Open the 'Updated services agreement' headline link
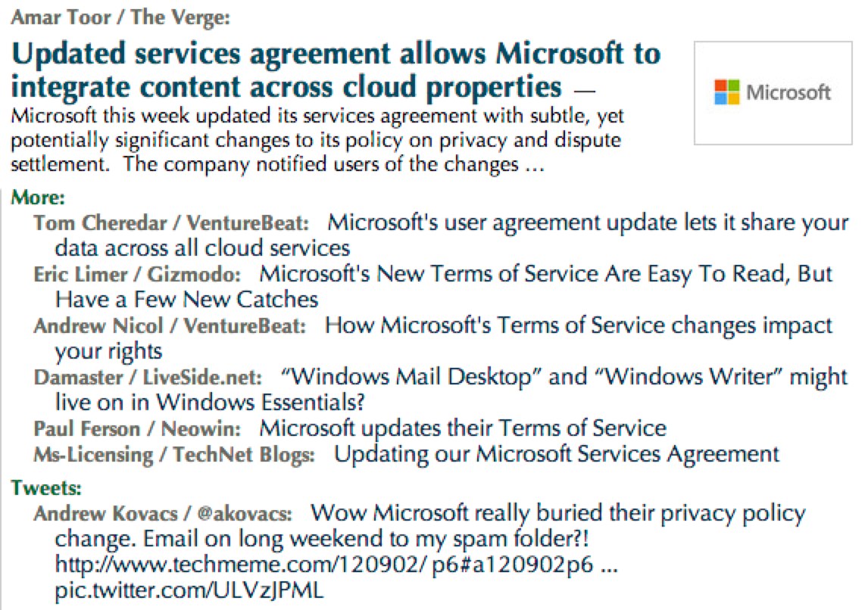The image size is (868, 610). pos(336,70)
